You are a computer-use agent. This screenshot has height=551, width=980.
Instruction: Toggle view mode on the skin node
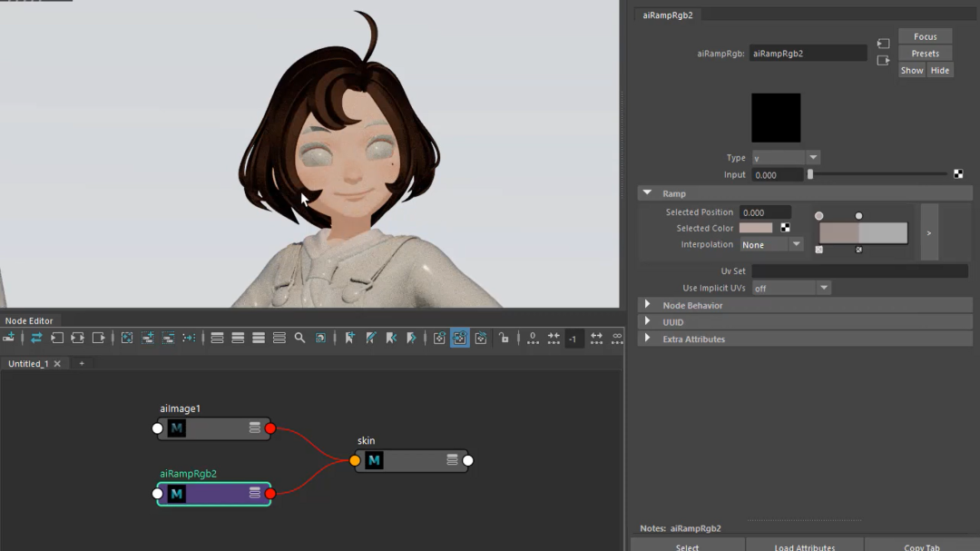(x=452, y=460)
